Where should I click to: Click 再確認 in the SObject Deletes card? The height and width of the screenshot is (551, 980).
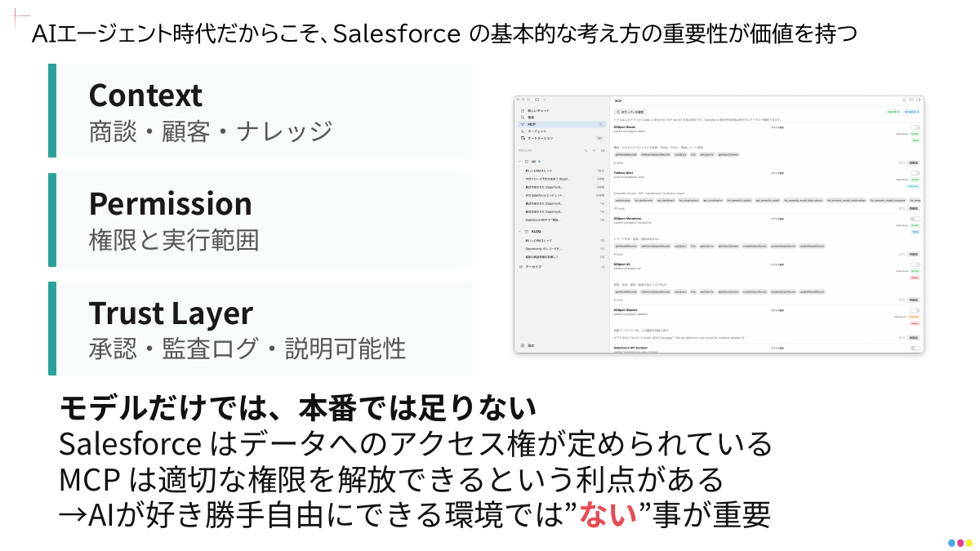point(914,337)
